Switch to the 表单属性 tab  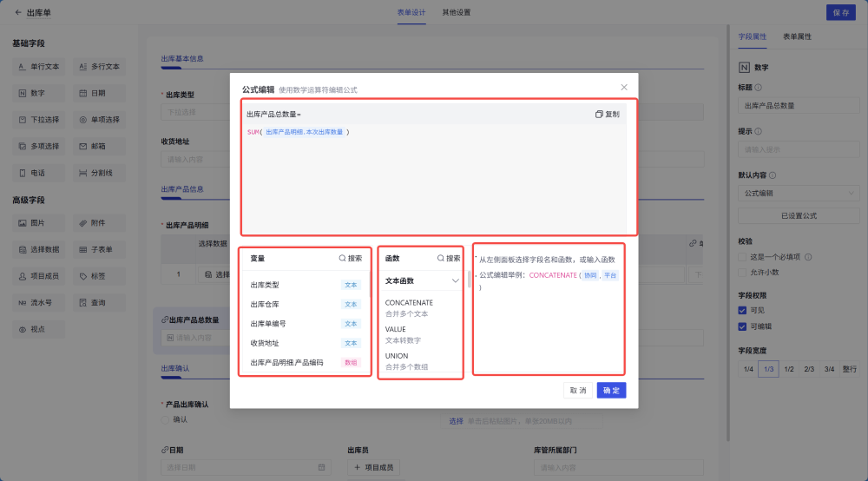click(797, 37)
